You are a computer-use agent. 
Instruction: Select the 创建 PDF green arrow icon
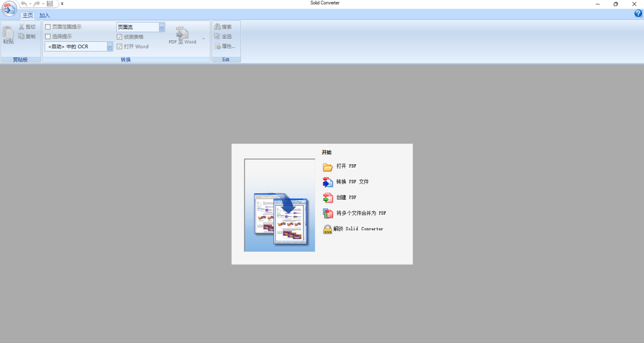pyautogui.click(x=328, y=198)
